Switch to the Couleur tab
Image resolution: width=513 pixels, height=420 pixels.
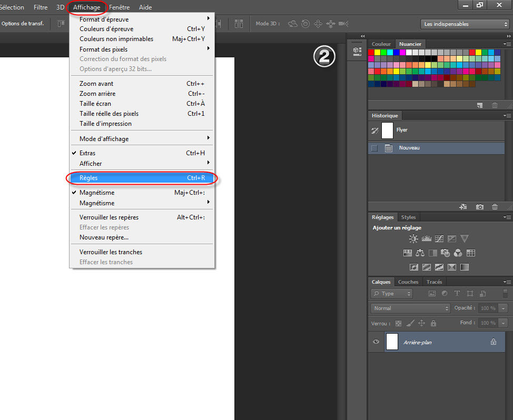[x=381, y=44]
